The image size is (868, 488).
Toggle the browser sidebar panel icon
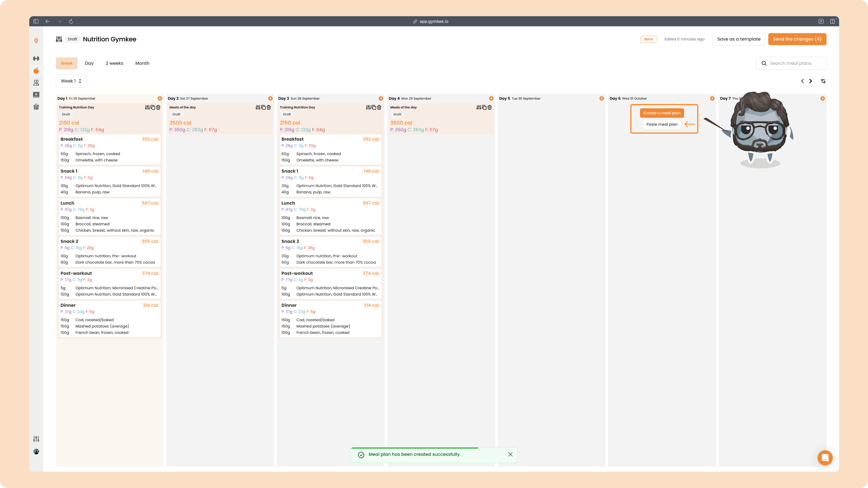(x=36, y=21)
